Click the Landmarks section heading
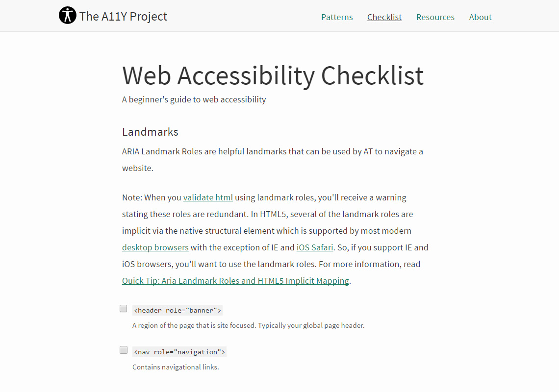Screen dimensions: 559x392 tap(150, 131)
